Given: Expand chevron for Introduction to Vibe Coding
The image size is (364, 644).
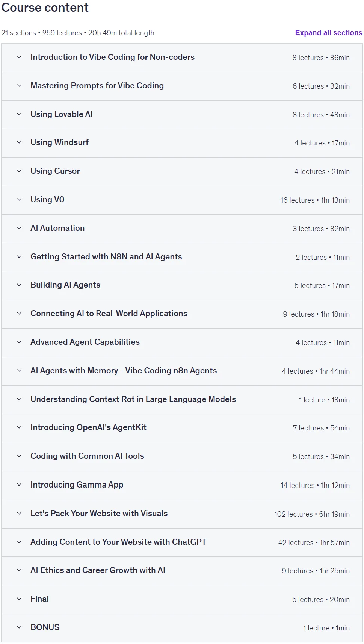Looking at the screenshot, I should point(19,57).
